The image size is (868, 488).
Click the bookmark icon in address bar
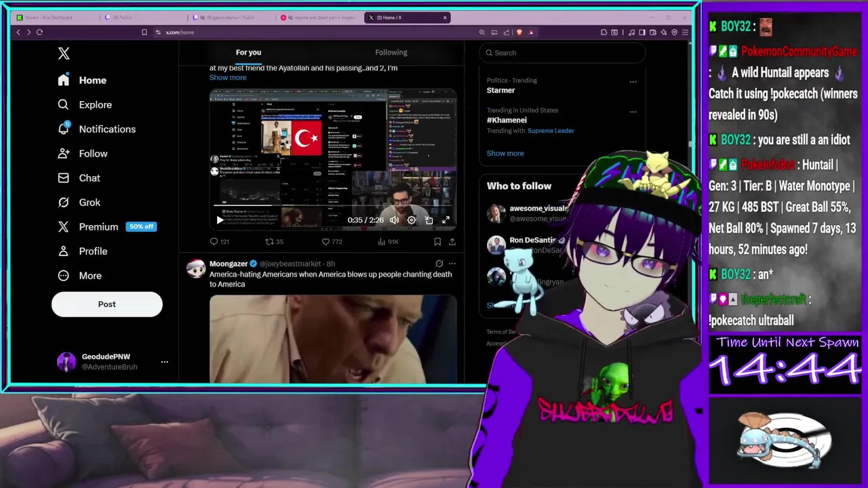tap(144, 33)
